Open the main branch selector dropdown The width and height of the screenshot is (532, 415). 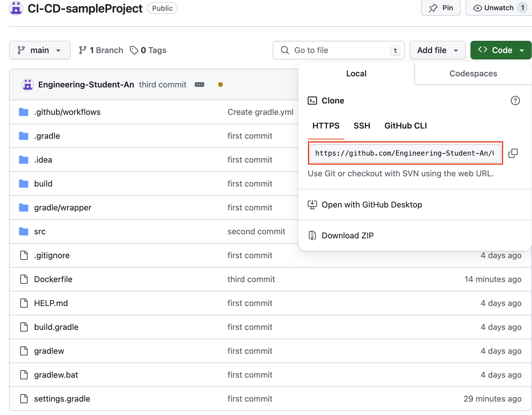(x=40, y=50)
